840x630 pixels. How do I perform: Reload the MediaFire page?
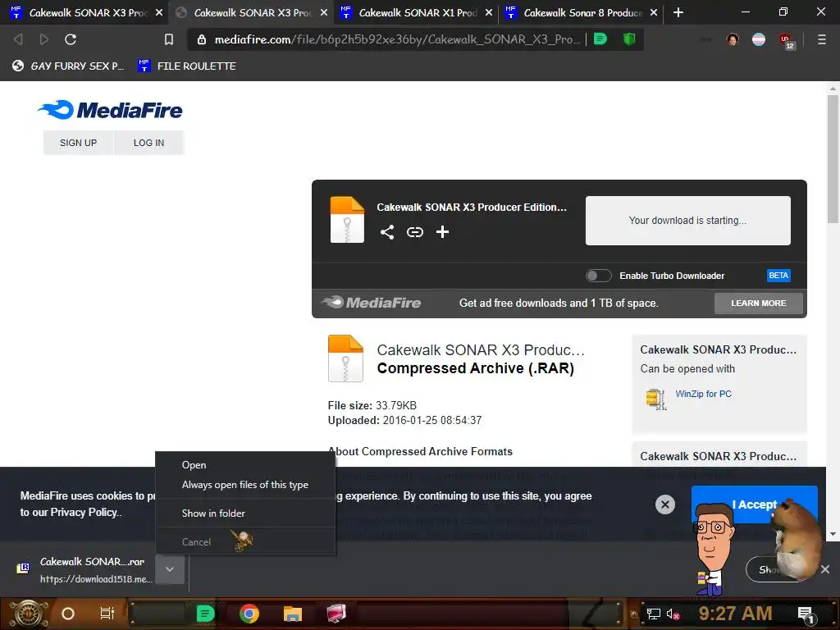pos(71,39)
